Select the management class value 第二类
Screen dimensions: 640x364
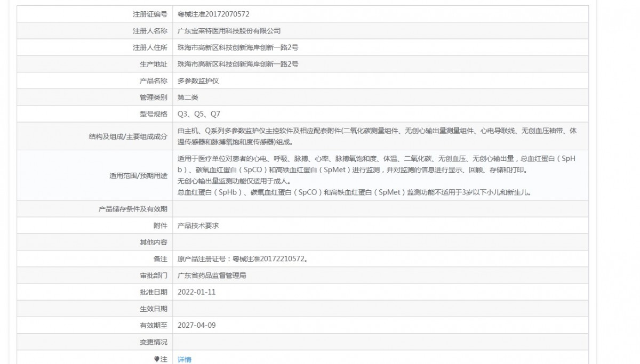pyautogui.click(x=188, y=97)
